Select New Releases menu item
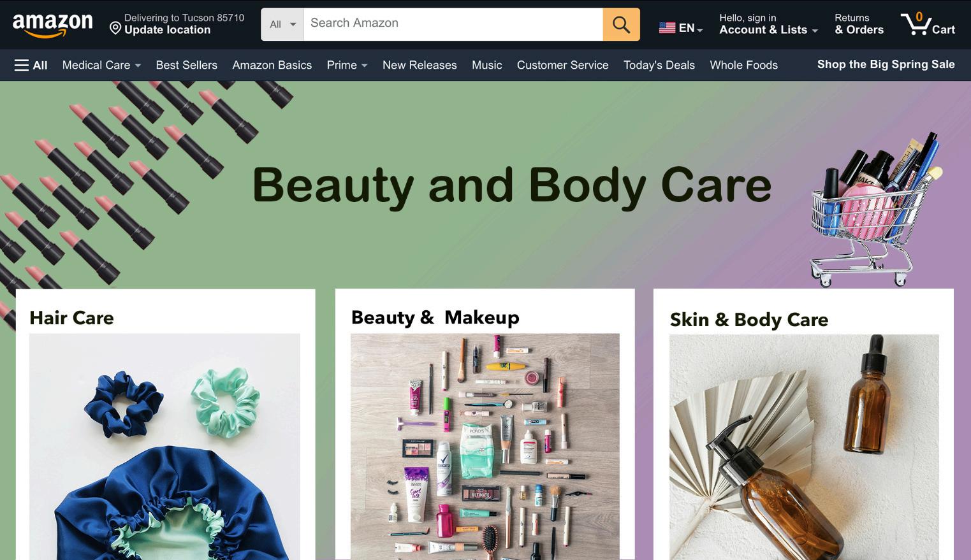Image resolution: width=971 pixels, height=560 pixels. (420, 65)
